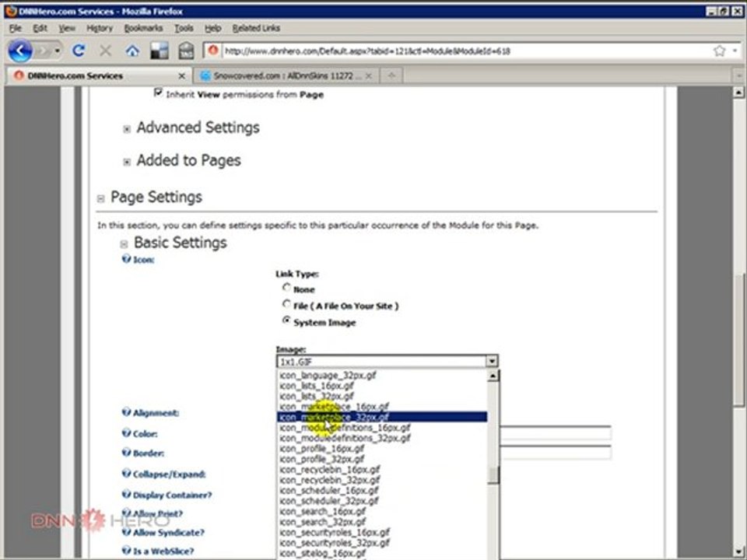The image size is (747, 560).
Task: Open the Bookmarks menu
Action: point(143,28)
